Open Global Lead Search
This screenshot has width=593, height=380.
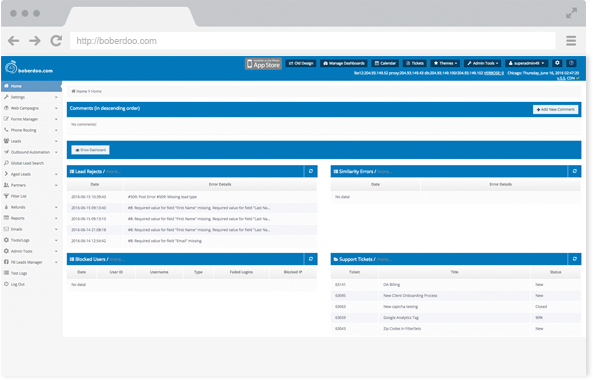click(31, 163)
